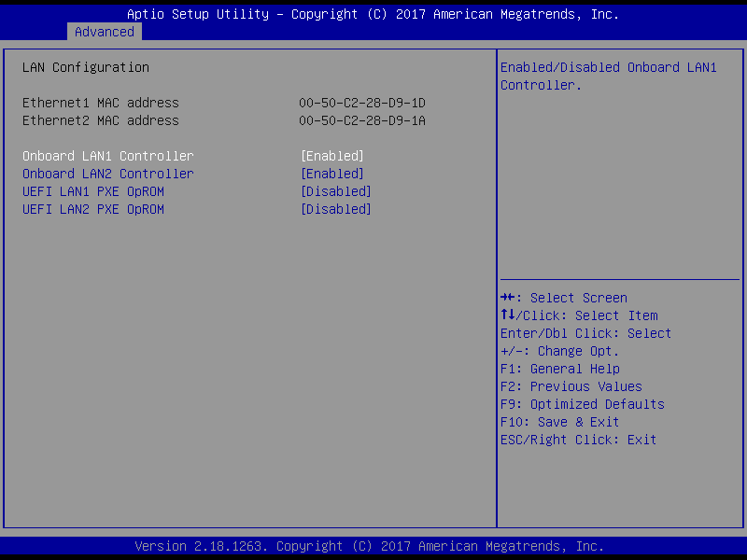Open UEFI LAN2 PXE [Disabled] dropdown
Viewport: 747px width, 560px height.
pyautogui.click(x=335, y=209)
